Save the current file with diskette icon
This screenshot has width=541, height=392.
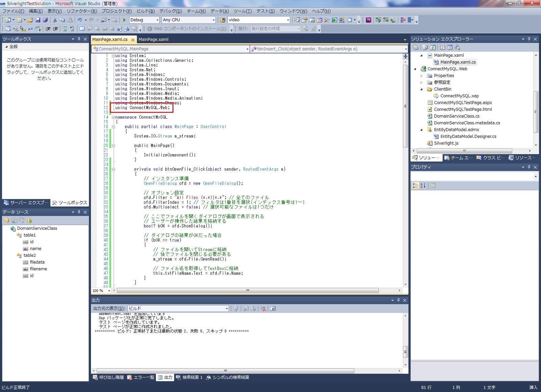click(38, 20)
